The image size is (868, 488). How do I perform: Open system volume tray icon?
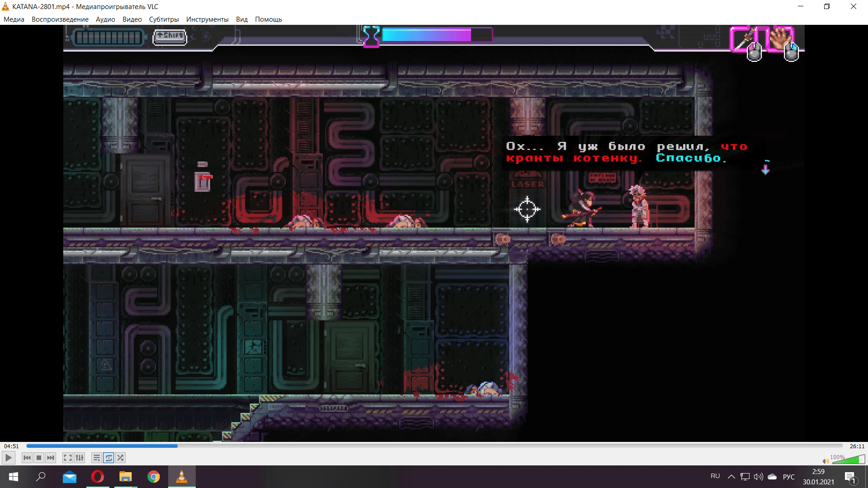click(759, 477)
